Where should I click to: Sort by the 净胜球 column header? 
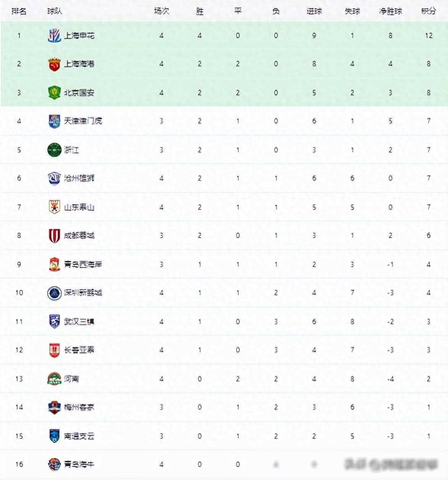tap(390, 11)
